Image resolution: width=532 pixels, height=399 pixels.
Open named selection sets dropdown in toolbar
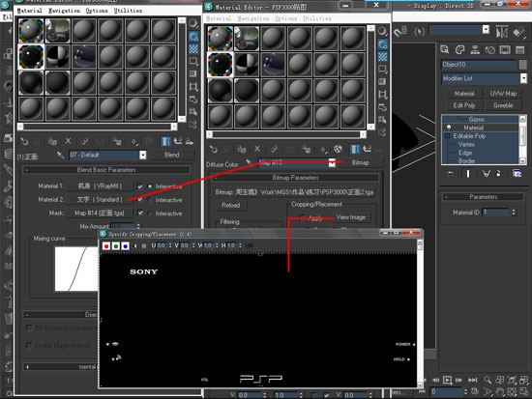pos(486,30)
